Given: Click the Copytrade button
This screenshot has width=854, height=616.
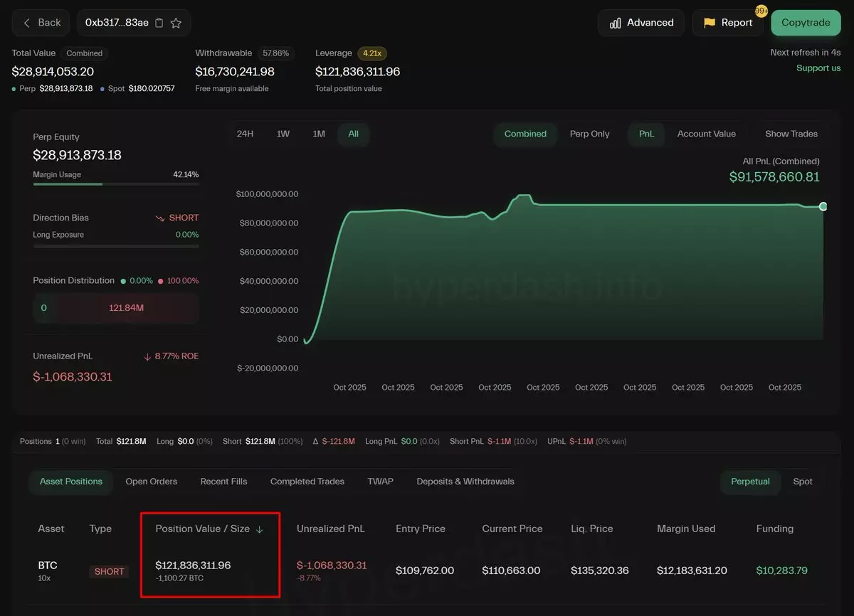Looking at the screenshot, I should click(x=805, y=23).
